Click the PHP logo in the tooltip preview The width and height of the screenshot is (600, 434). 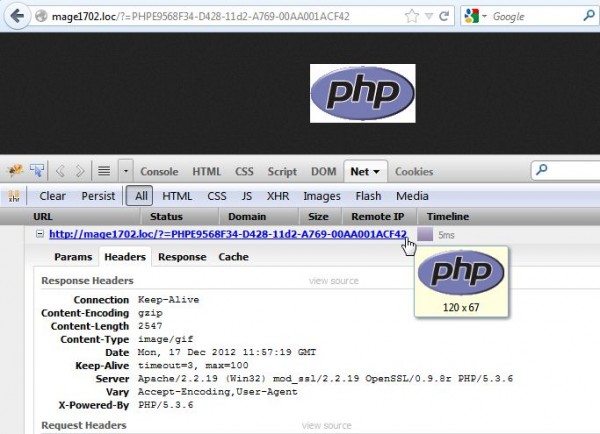coord(461,272)
